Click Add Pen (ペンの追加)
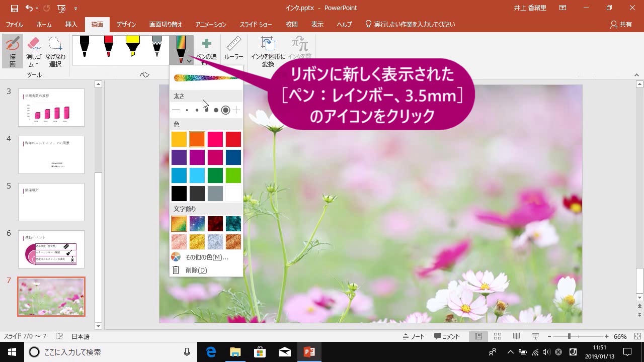644x362 pixels. (206, 49)
